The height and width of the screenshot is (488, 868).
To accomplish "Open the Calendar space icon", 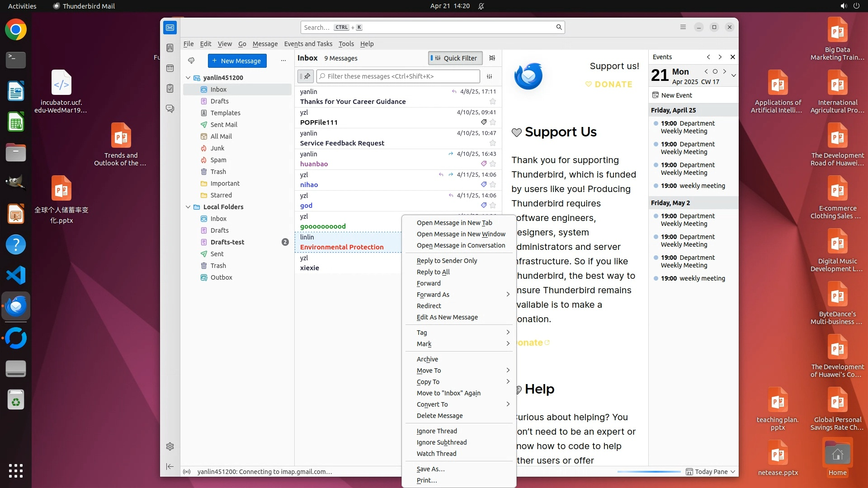I will click(170, 68).
